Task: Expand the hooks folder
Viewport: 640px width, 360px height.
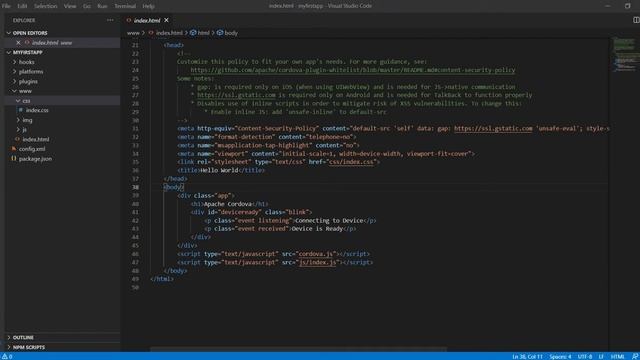Action: click(x=15, y=62)
